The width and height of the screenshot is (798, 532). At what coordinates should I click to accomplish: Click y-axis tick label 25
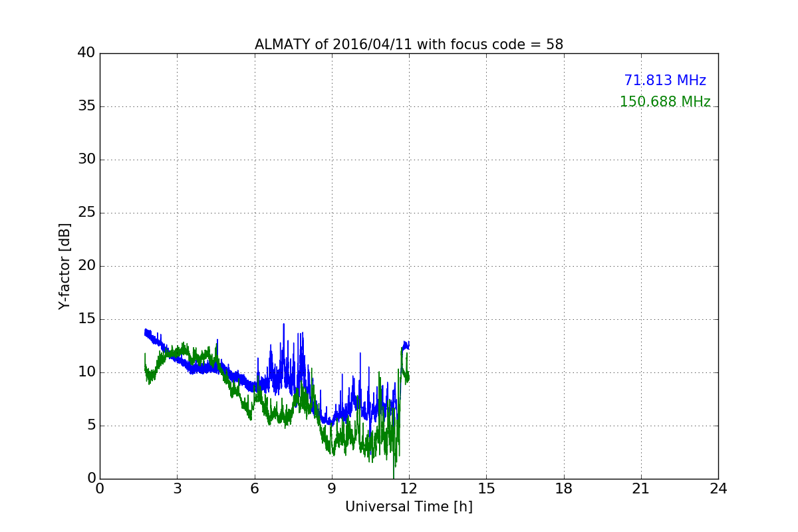coord(86,213)
